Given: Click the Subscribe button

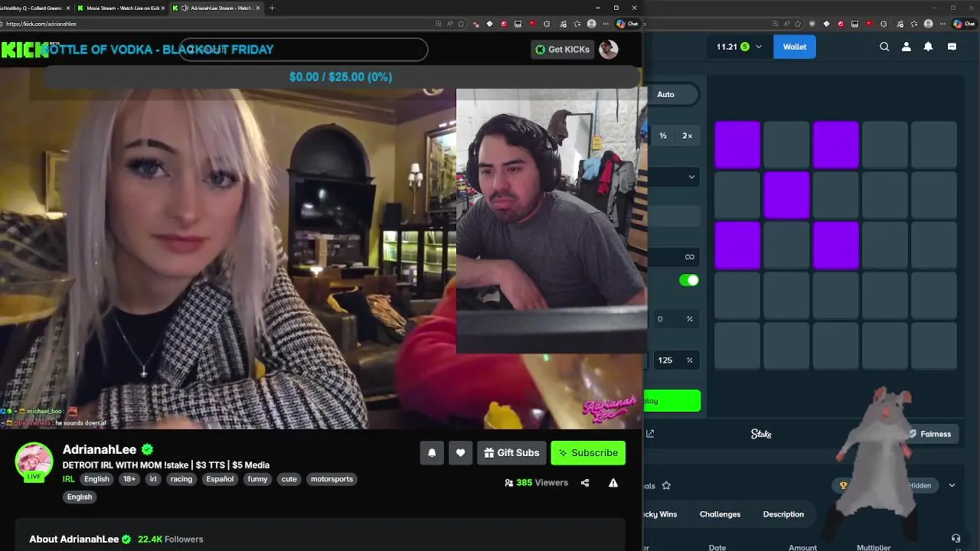Looking at the screenshot, I should (588, 453).
